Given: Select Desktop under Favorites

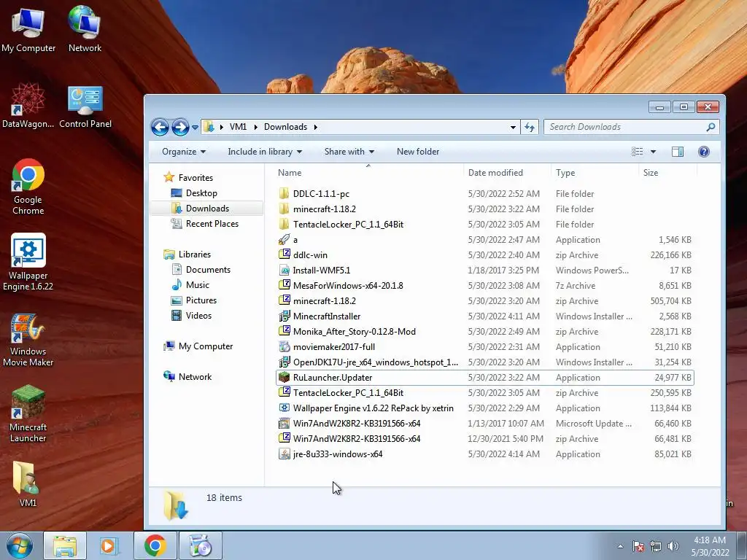Looking at the screenshot, I should point(201,192).
